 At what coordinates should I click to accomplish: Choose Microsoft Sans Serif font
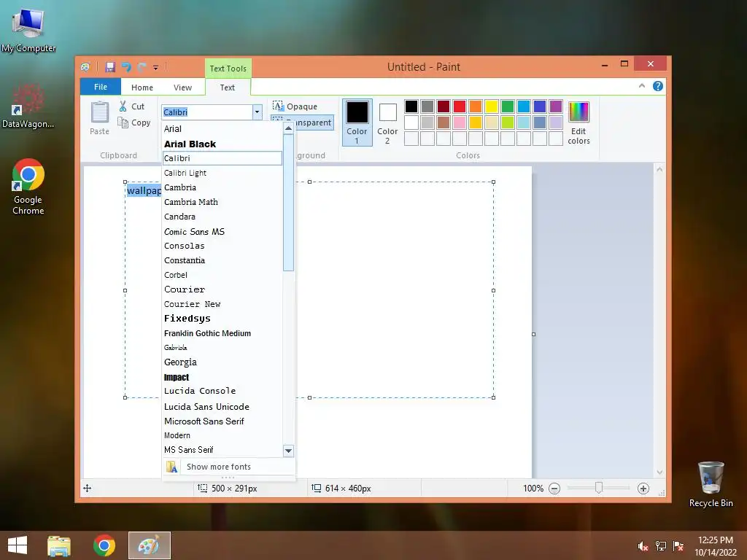click(x=222, y=421)
